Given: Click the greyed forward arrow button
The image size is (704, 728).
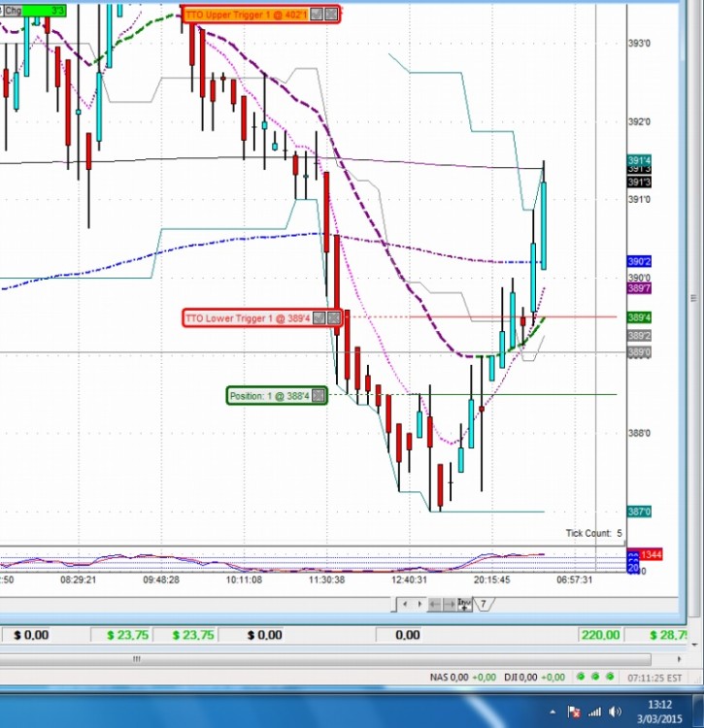Looking at the screenshot, I should 449,604.
